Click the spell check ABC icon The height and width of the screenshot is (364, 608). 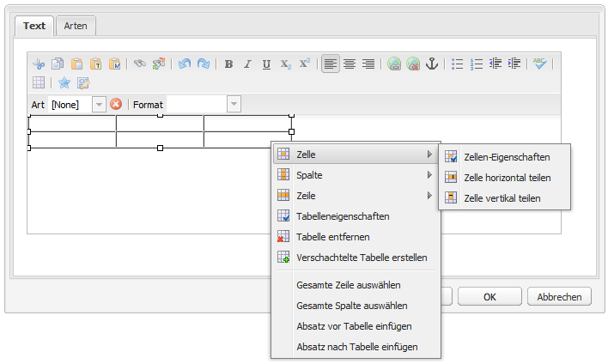(539, 64)
